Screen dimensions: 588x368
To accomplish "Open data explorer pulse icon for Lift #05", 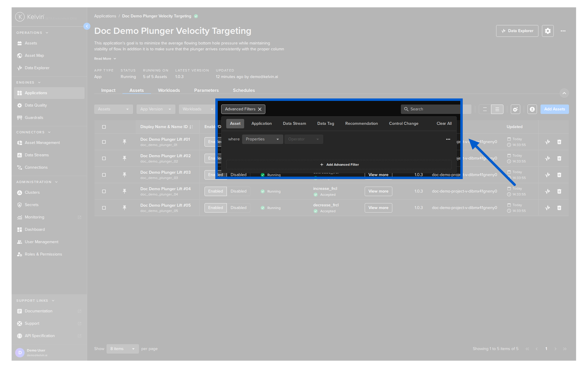I will pyautogui.click(x=548, y=208).
